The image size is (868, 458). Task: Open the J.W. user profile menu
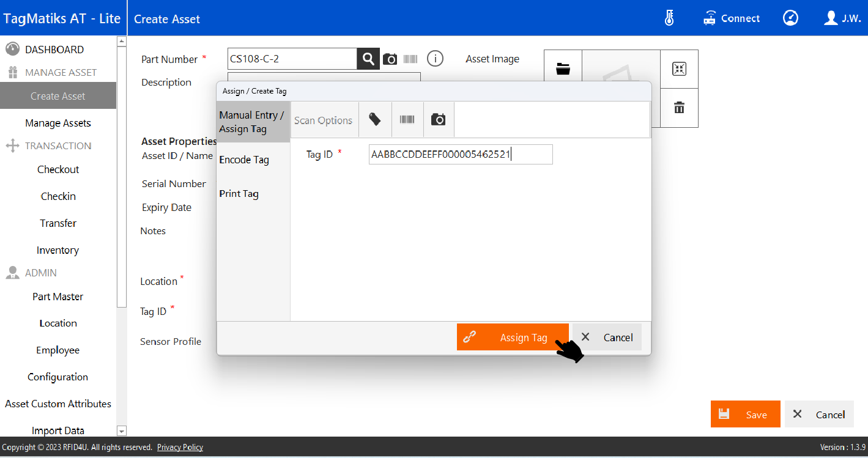point(842,18)
